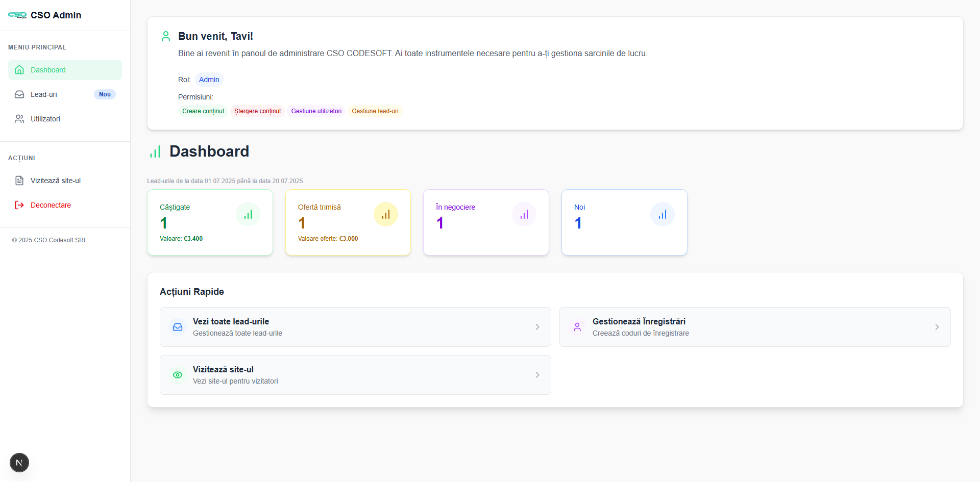Screen dimensions: 980x482
Task: Click the inbox icon on Vezi toate lead-urile
Action: pyautogui.click(x=178, y=327)
